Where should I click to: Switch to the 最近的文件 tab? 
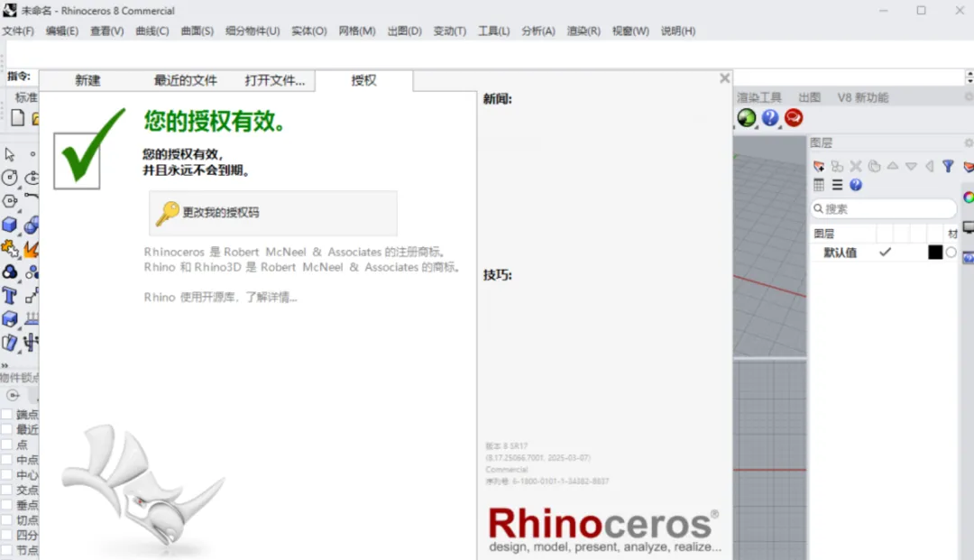click(185, 81)
